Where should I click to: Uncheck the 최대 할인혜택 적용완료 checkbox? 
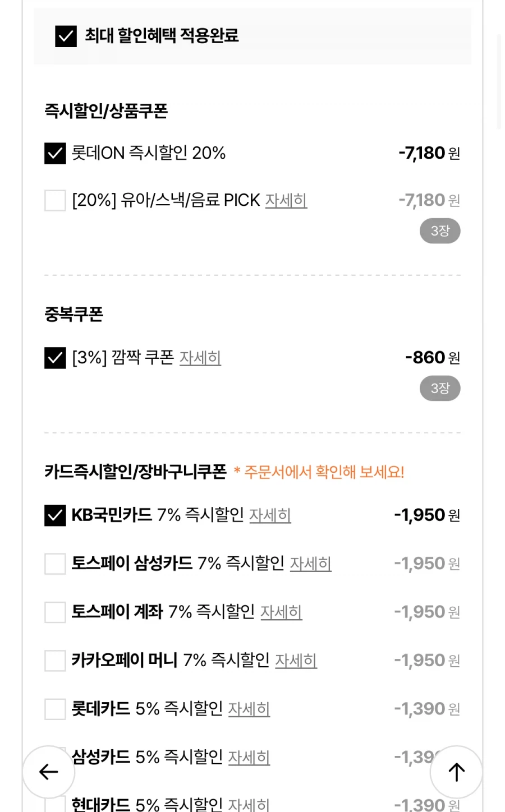[66, 36]
